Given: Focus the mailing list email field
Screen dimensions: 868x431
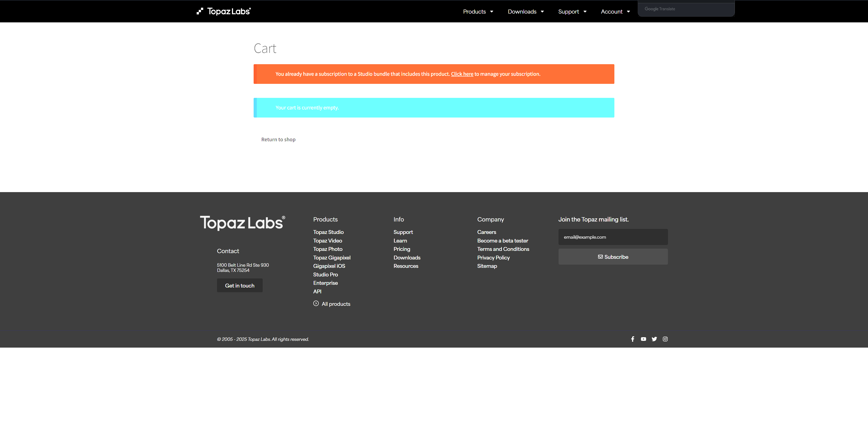Looking at the screenshot, I should [x=613, y=237].
